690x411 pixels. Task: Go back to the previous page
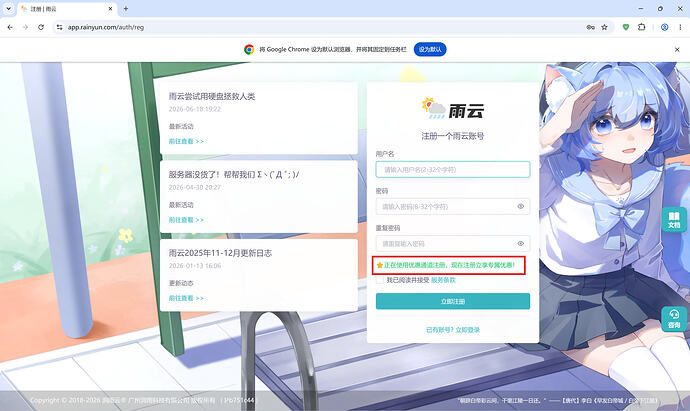pos(10,27)
